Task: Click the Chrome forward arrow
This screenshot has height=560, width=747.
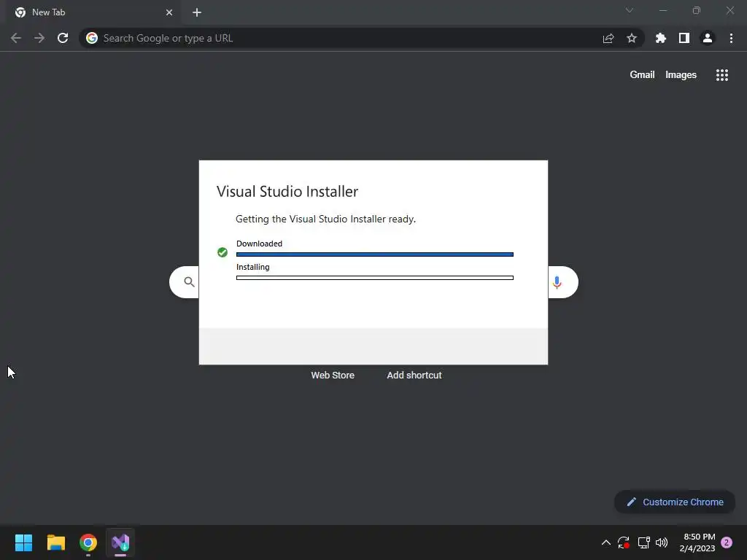Action: [x=39, y=38]
